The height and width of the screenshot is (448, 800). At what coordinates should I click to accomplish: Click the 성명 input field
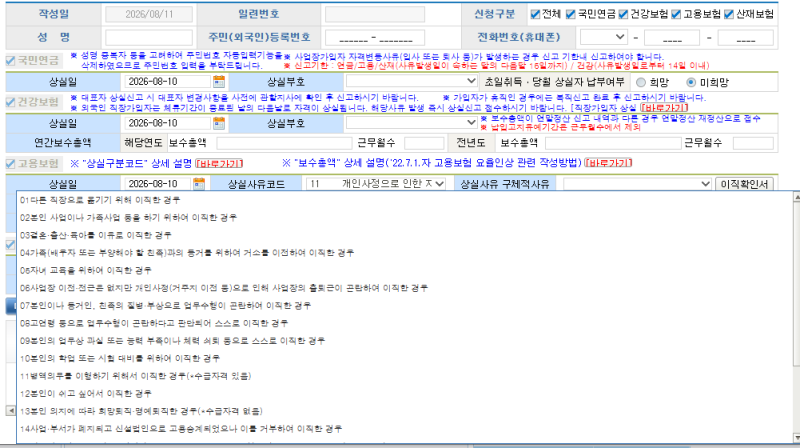pos(148,37)
